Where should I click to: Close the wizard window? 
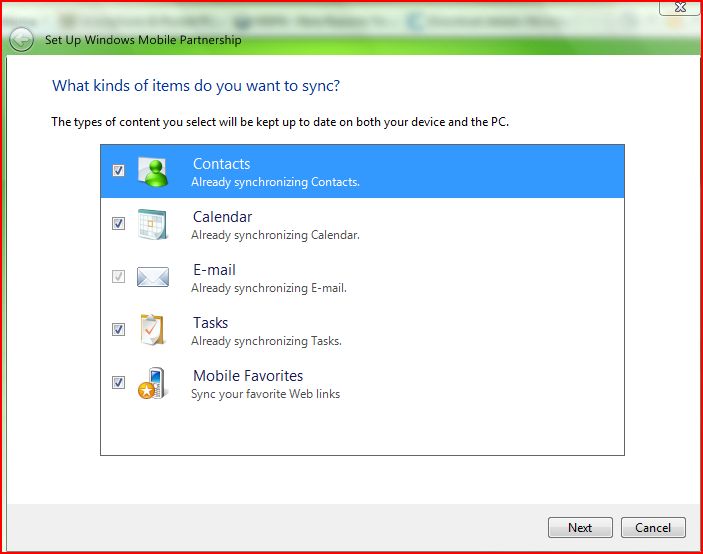(680, 7)
